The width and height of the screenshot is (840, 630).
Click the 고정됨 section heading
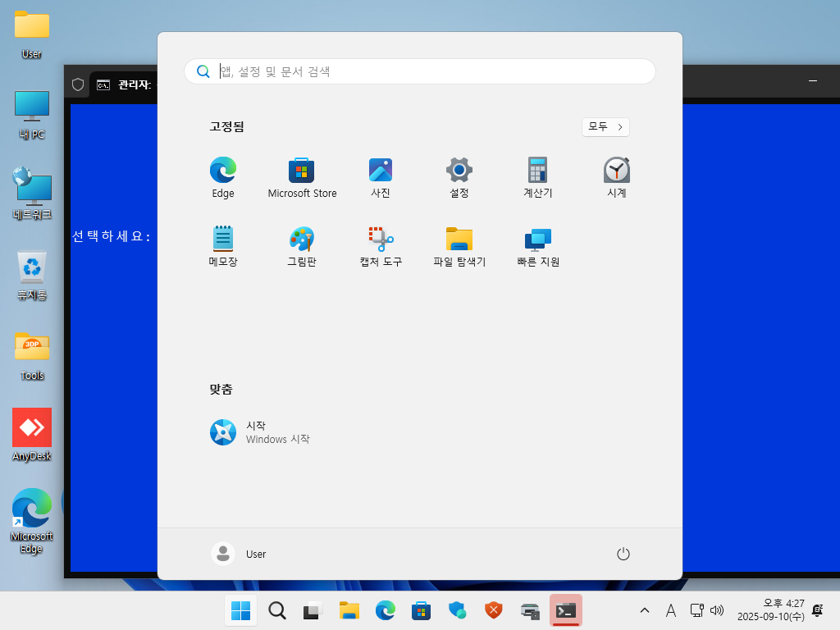coord(226,126)
